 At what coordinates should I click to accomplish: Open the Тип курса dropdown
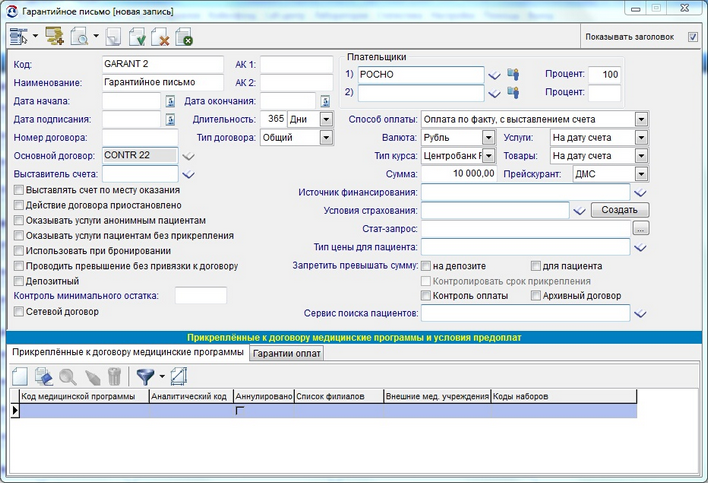point(488,156)
